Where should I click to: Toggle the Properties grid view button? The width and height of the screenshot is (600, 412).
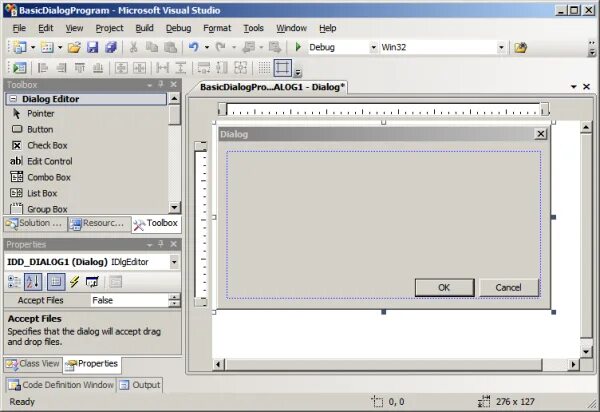coord(56,282)
